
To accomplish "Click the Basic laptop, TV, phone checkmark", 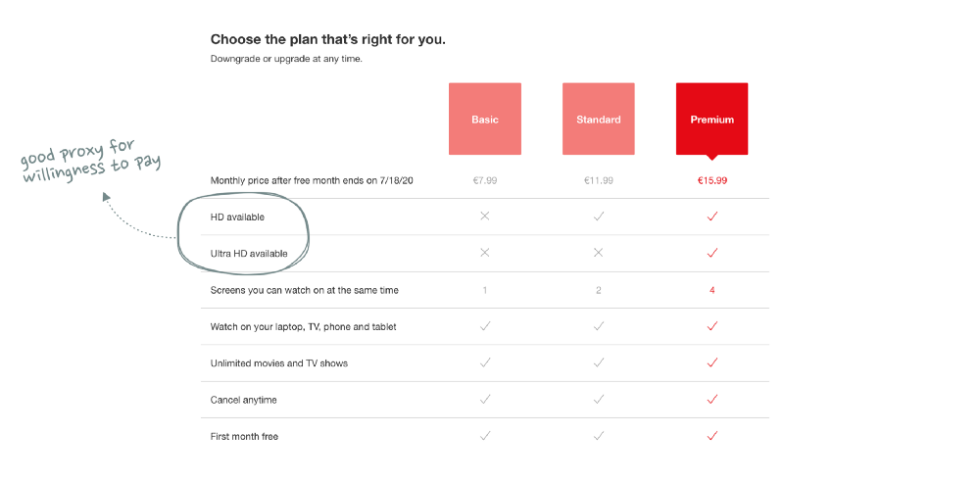I will [484, 325].
